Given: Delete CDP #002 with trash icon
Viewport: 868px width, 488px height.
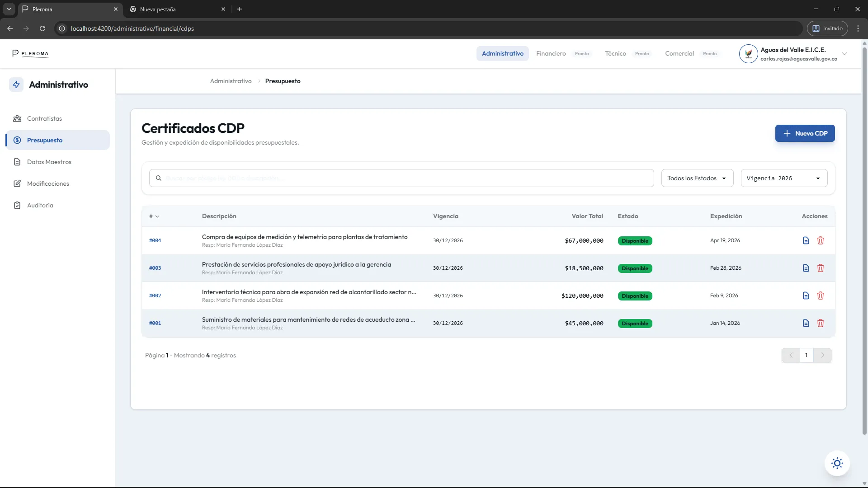Looking at the screenshot, I should [x=821, y=296].
